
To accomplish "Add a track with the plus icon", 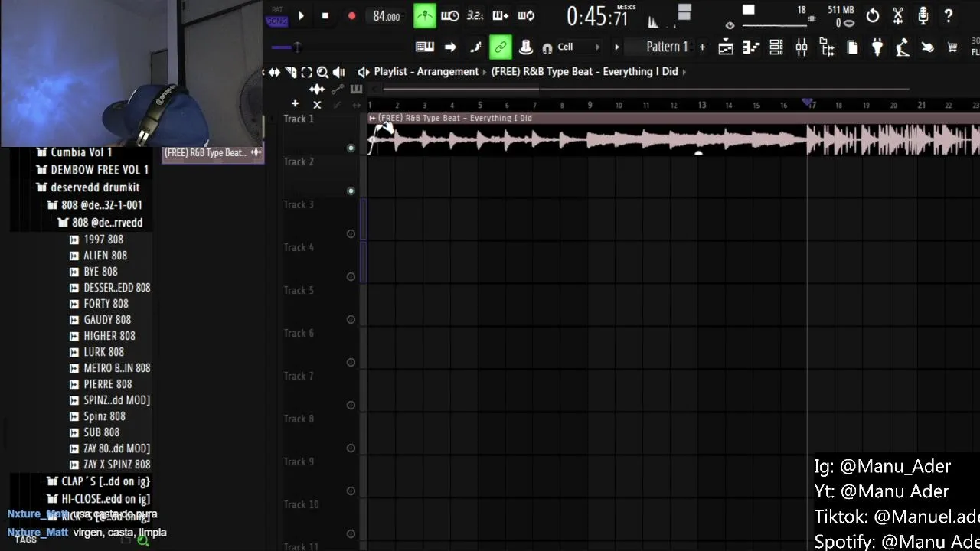I will pos(295,104).
